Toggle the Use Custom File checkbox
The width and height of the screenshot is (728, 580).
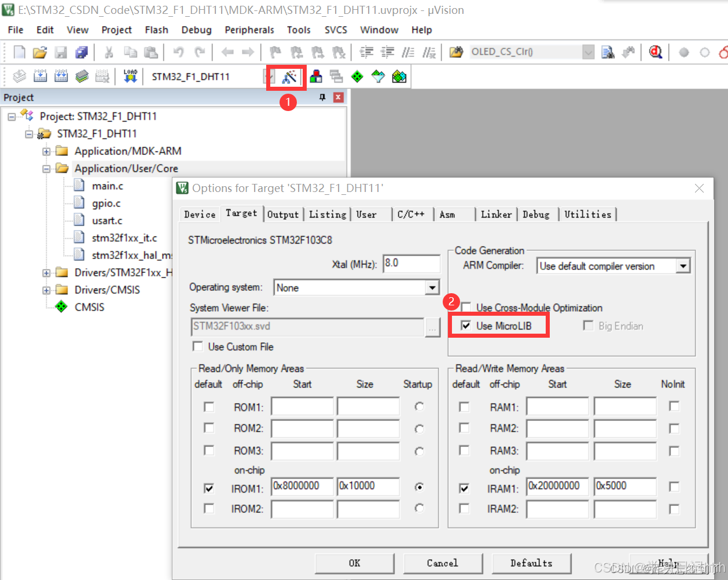click(198, 346)
